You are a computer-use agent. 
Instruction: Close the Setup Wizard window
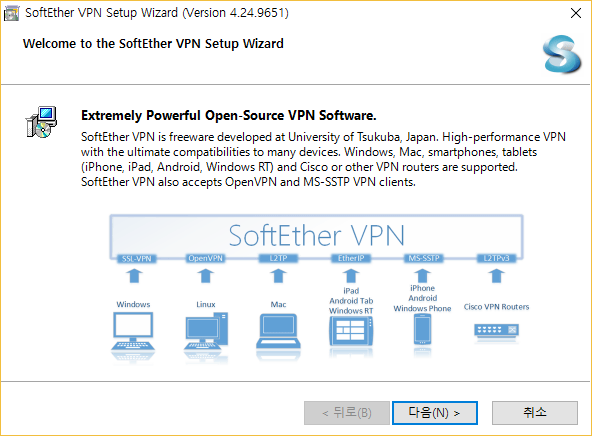576,13
